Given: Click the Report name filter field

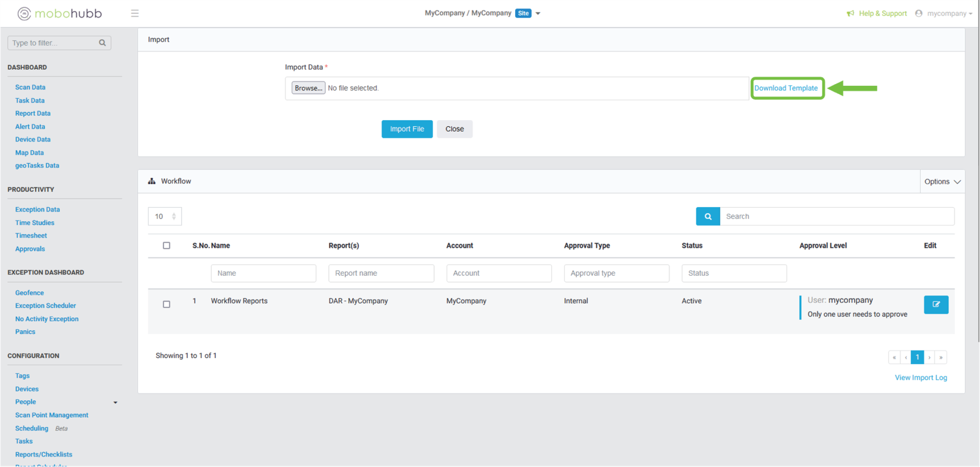Looking at the screenshot, I should (381, 273).
